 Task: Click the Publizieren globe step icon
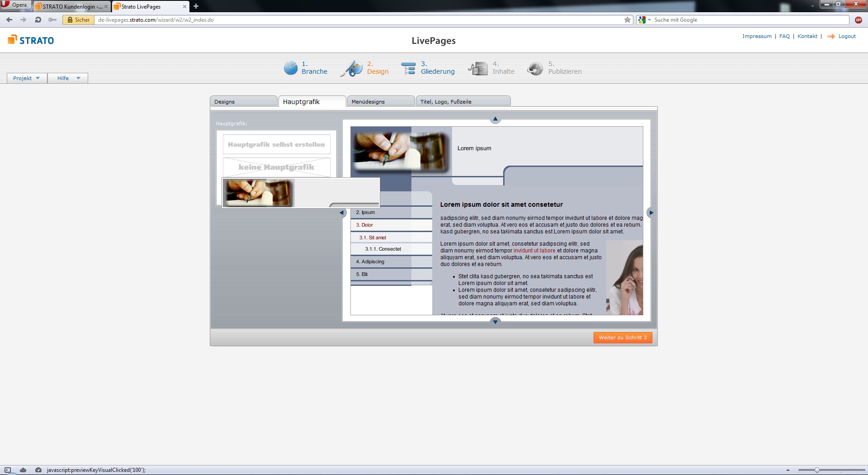click(535, 68)
